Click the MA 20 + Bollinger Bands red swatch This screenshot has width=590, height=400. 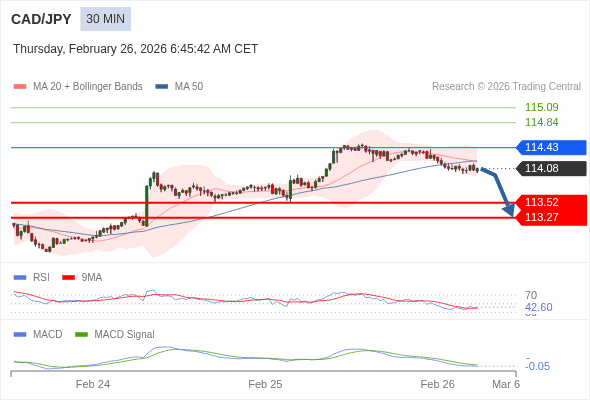pyautogui.click(x=20, y=87)
